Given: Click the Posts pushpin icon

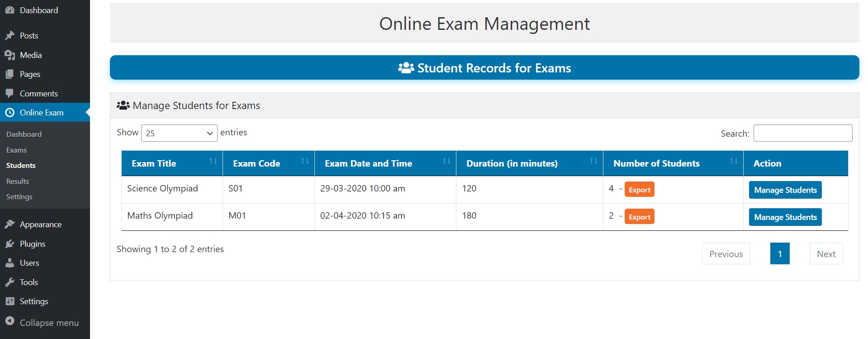Looking at the screenshot, I should 9,35.
